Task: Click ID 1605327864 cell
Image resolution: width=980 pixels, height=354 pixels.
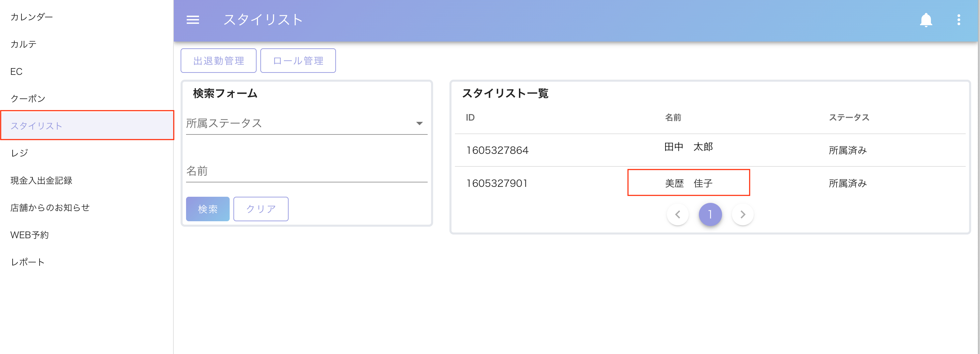Action: 497,150
